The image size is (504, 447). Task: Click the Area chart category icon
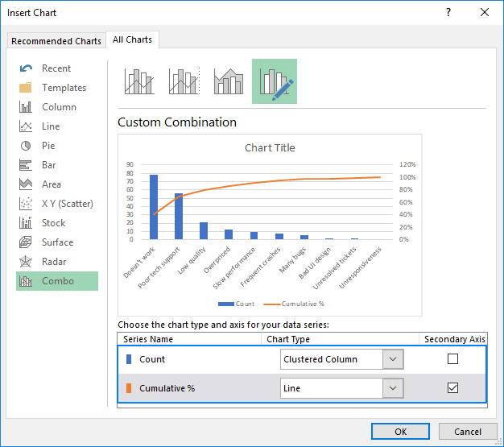(x=26, y=184)
